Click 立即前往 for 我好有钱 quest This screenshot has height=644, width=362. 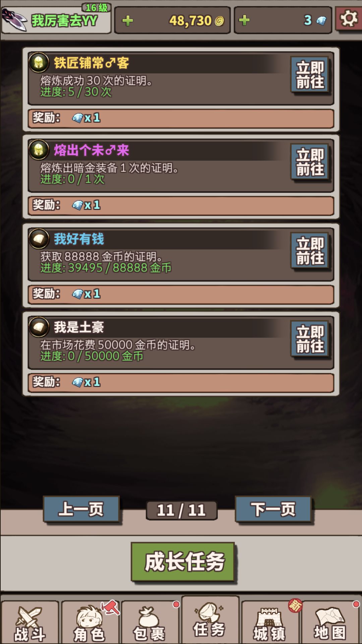pyautogui.click(x=310, y=251)
